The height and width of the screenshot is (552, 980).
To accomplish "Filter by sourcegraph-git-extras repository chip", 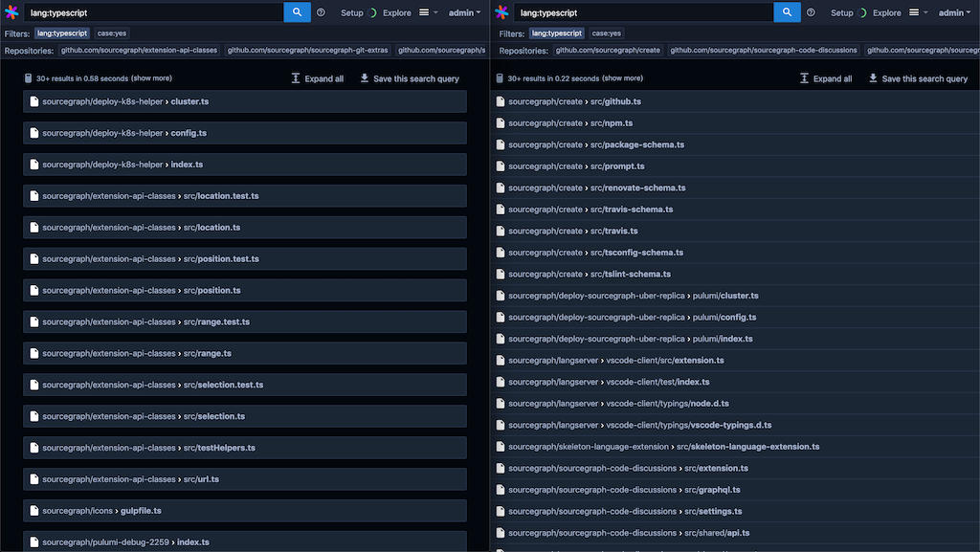I will click(x=307, y=50).
